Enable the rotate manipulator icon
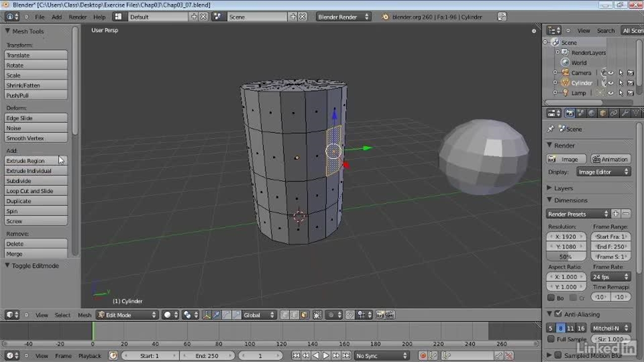644x362 pixels. (x=226, y=315)
